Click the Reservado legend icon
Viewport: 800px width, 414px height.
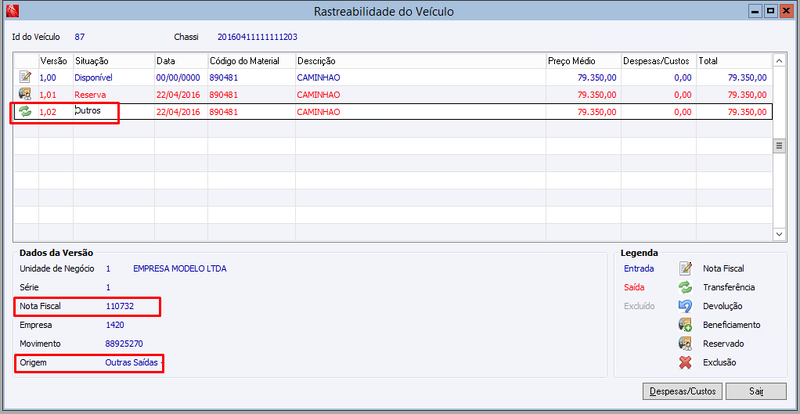click(x=685, y=344)
